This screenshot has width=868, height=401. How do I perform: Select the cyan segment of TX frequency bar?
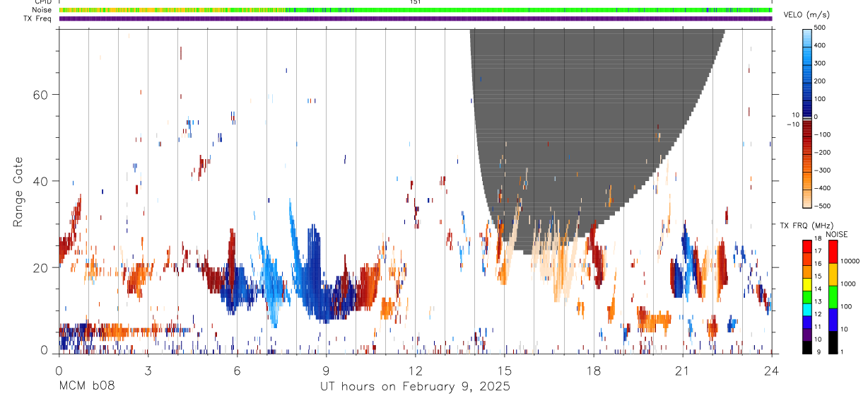[x=807, y=310]
